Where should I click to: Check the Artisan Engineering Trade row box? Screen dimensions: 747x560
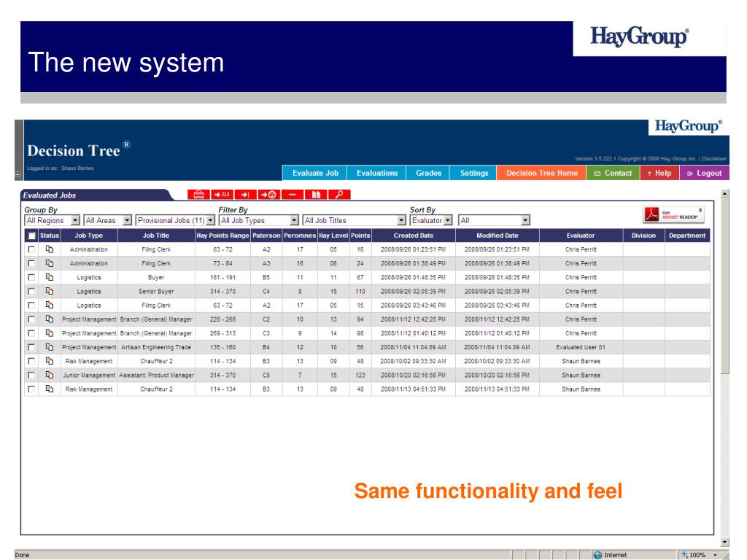coord(31,347)
